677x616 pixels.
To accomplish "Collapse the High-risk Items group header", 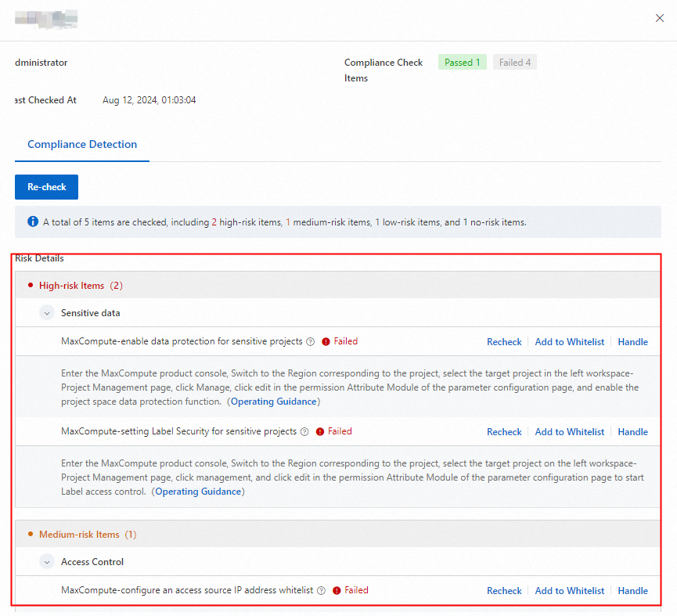I will [72, 286].
